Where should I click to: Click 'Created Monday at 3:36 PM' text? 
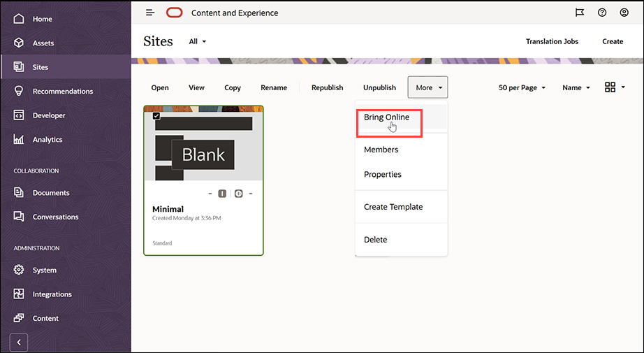point(186,218)
